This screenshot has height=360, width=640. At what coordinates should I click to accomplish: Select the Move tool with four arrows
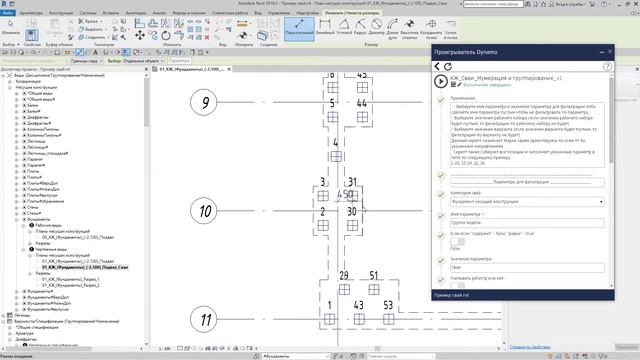(x=140, y=35)
